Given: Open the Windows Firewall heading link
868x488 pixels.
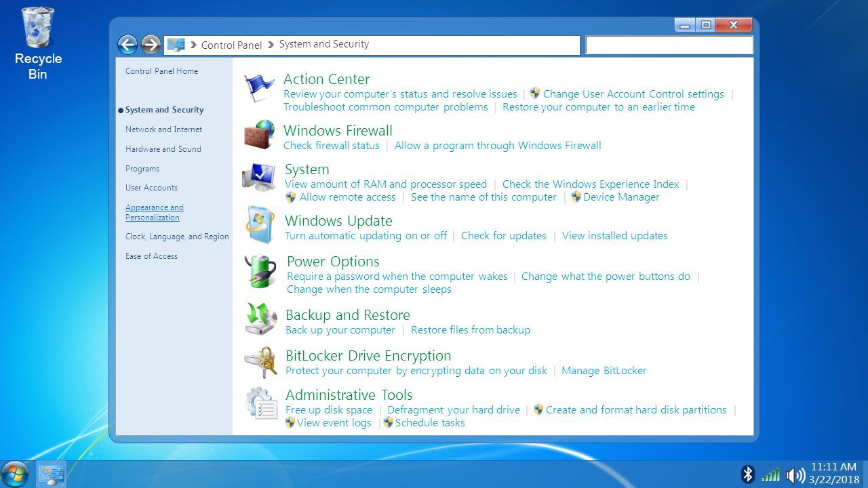Looking at the screenshot, I should point(338,131).
